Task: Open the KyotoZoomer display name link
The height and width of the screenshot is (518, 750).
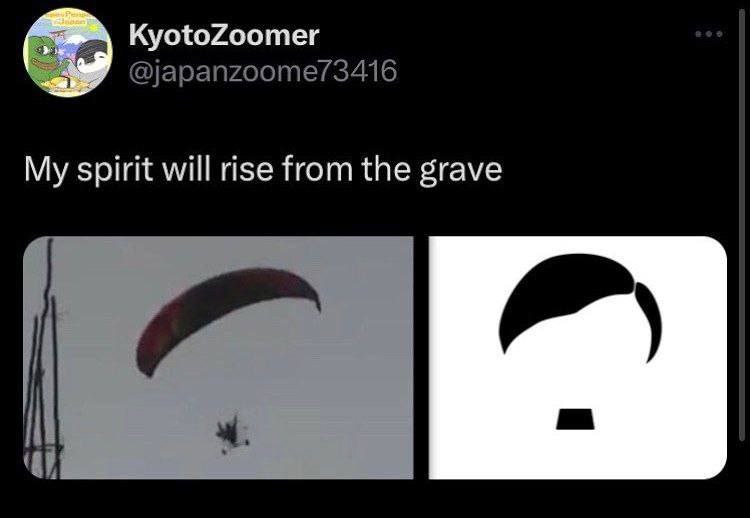Action: click(x=223, y=35)
